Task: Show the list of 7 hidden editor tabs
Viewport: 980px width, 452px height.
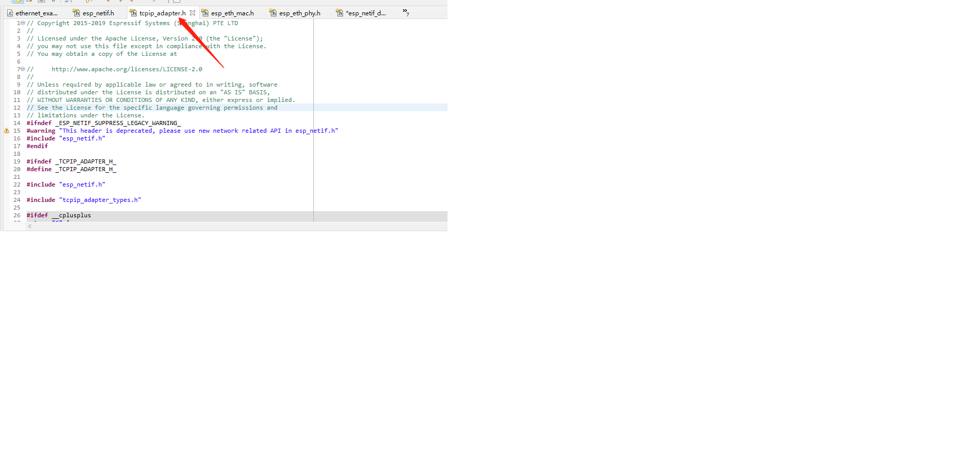Action: coord(406,12)
